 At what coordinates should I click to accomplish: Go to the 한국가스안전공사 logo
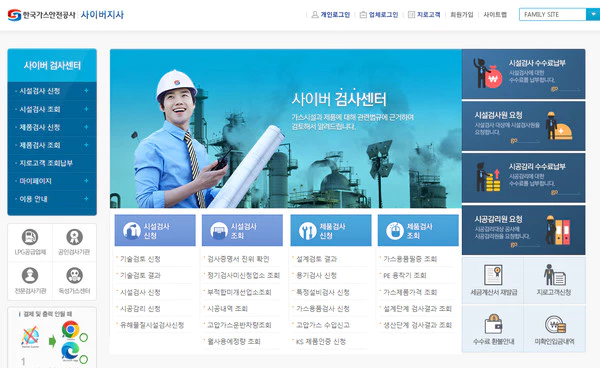[x=41, y=15]
